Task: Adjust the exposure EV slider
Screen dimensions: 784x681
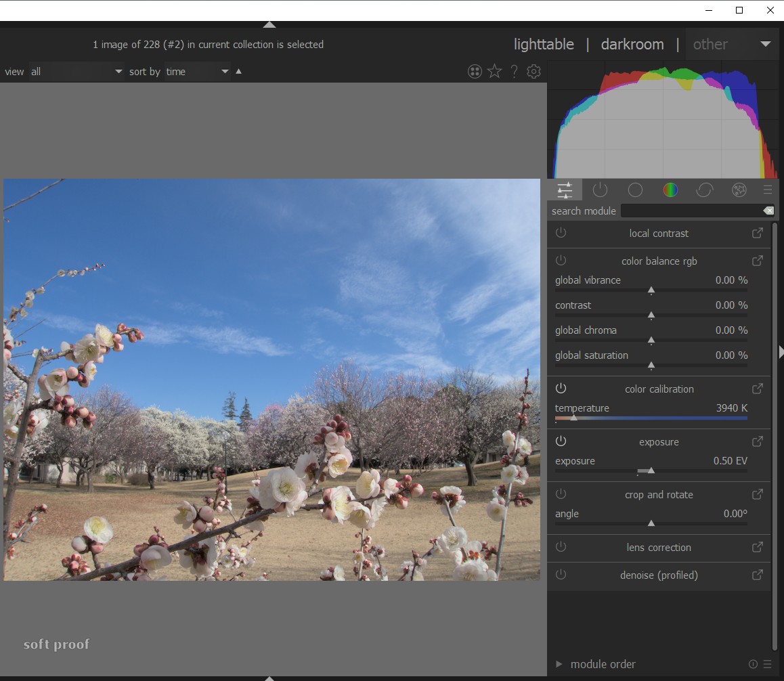Action: pos(651,470)
